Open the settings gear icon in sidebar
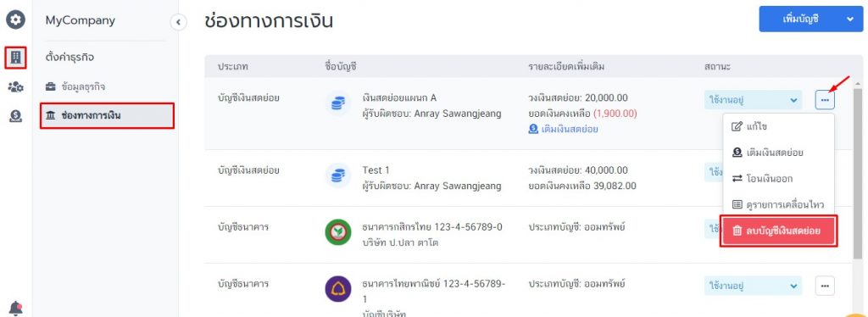This screenshot has height=317, width=868. coord(15,20)
